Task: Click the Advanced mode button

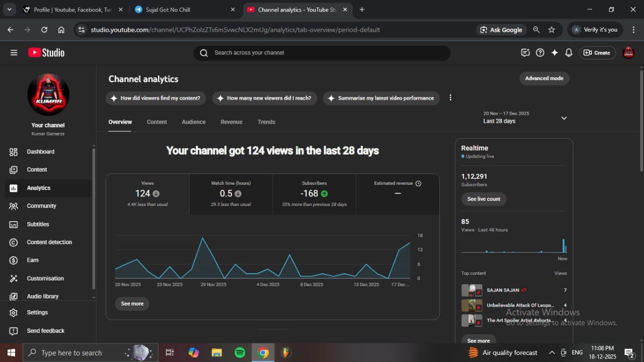Action: (544, 79)
